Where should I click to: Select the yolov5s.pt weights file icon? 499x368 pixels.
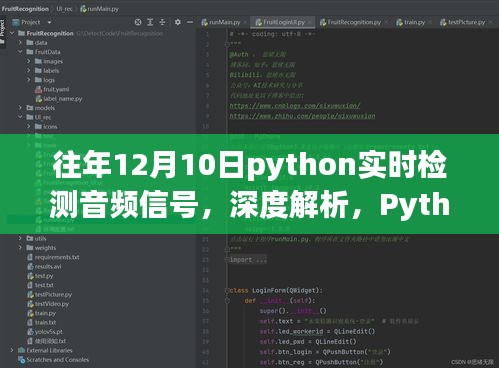point(30,332)
